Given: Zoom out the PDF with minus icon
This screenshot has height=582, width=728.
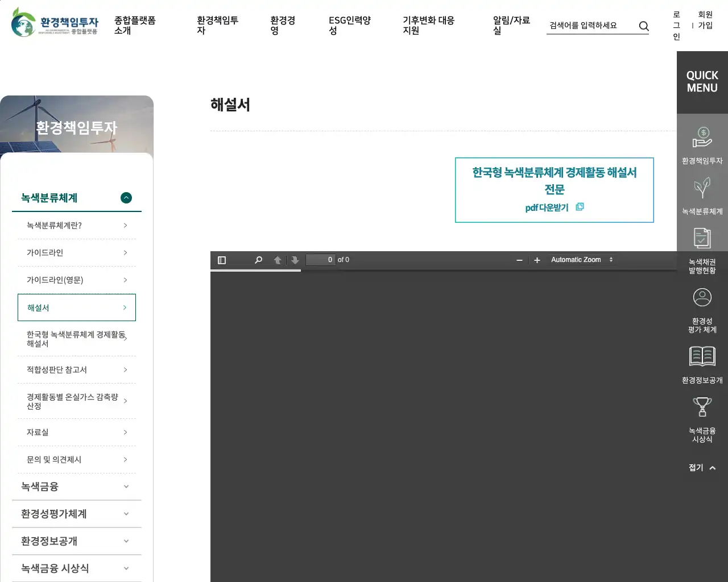Looking at the screenshot, I should click(519, 260).
